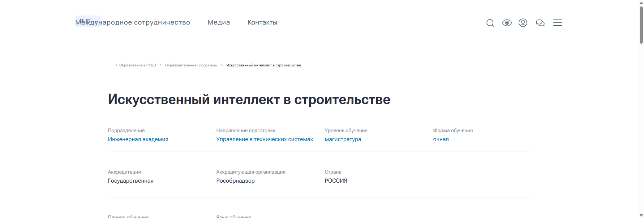644x218 pixels.
Task: Click the Направление подготовки label
Action: tap(246, 131)
